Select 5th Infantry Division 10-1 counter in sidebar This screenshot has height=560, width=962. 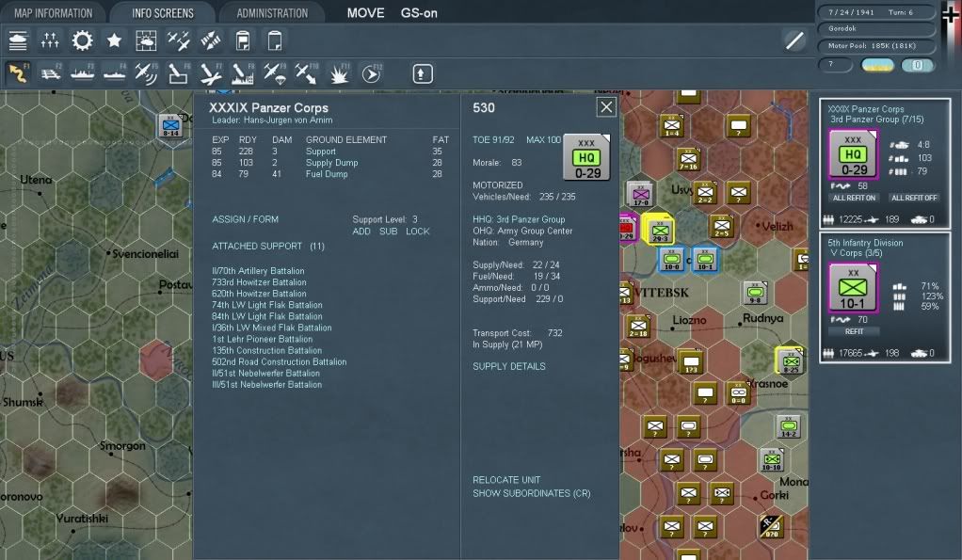[854, 287]
